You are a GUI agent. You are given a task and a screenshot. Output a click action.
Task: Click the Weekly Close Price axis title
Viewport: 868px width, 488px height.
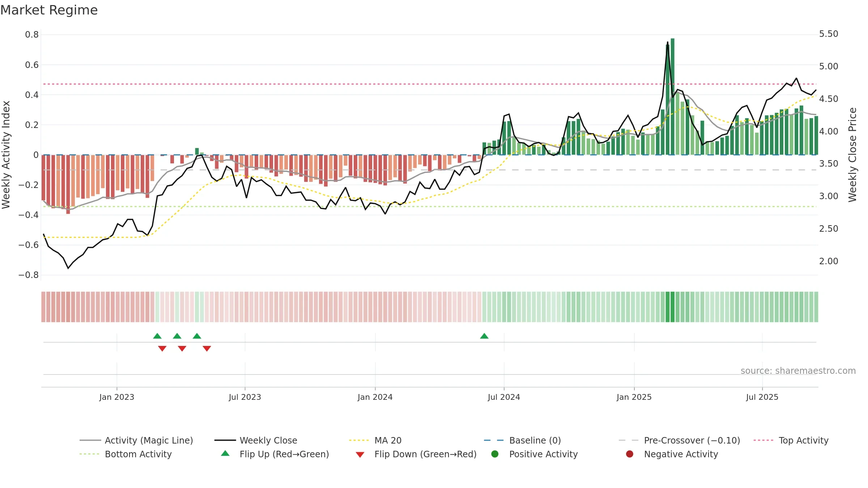[852, 155]
